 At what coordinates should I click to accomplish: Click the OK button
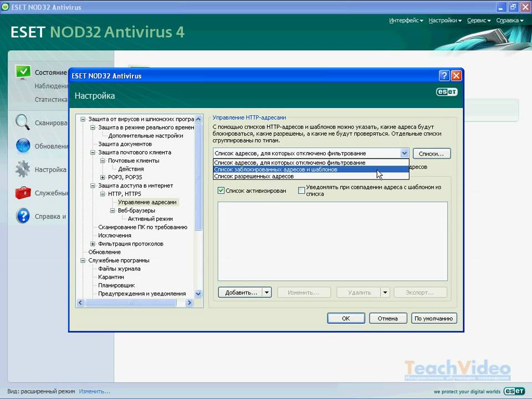click(x=346, y=318)
